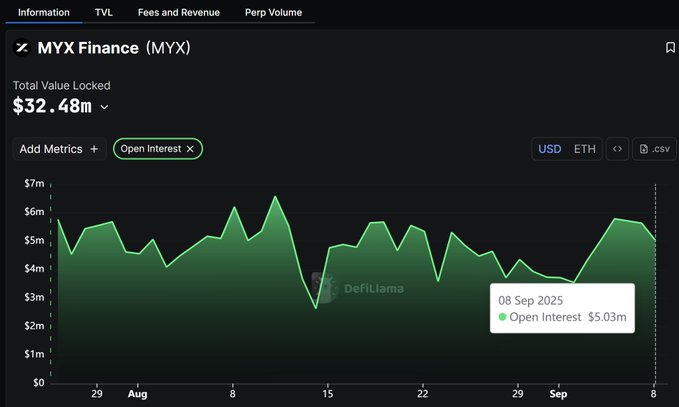Click the $2m y-axis label
679x407 pixels.
[x=34, y=326]
